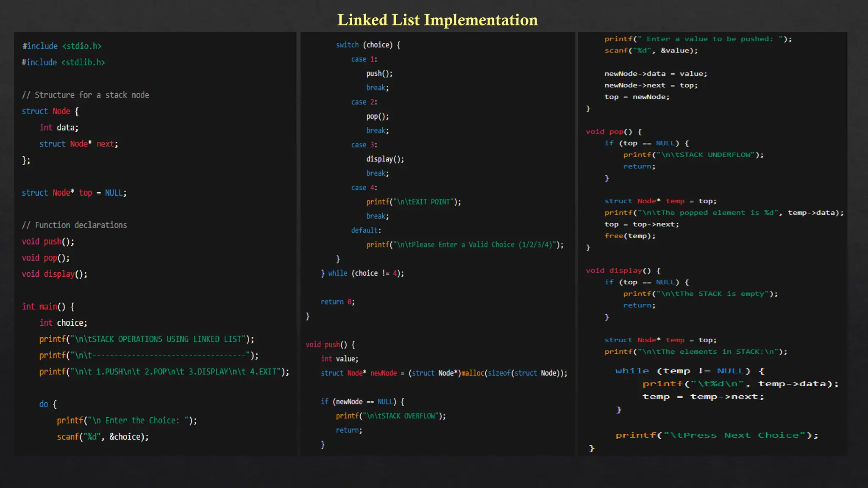Click the display(); call under case 3
The width and height of the screenshot is (868, 488).
[385, 159]
